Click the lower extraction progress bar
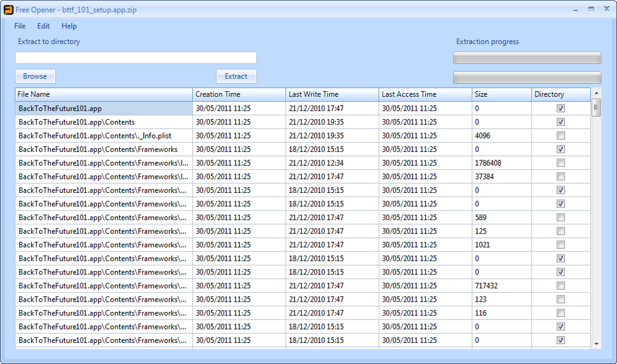Screen dimensions: 617x364 coord(527,77)
